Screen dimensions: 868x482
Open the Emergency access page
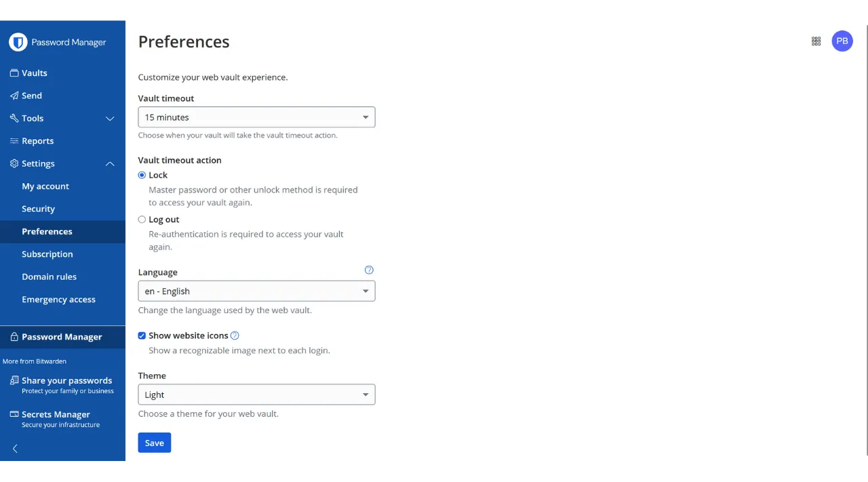[x=58, y=300]
